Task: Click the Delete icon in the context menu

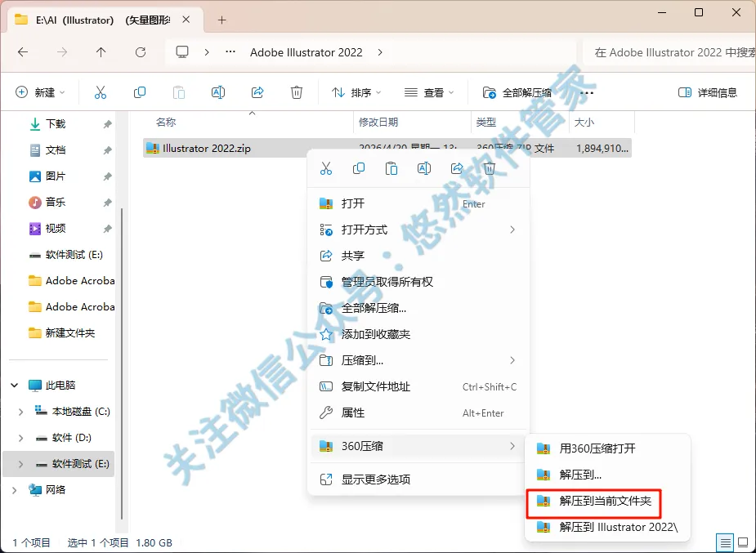Action: 490,168
